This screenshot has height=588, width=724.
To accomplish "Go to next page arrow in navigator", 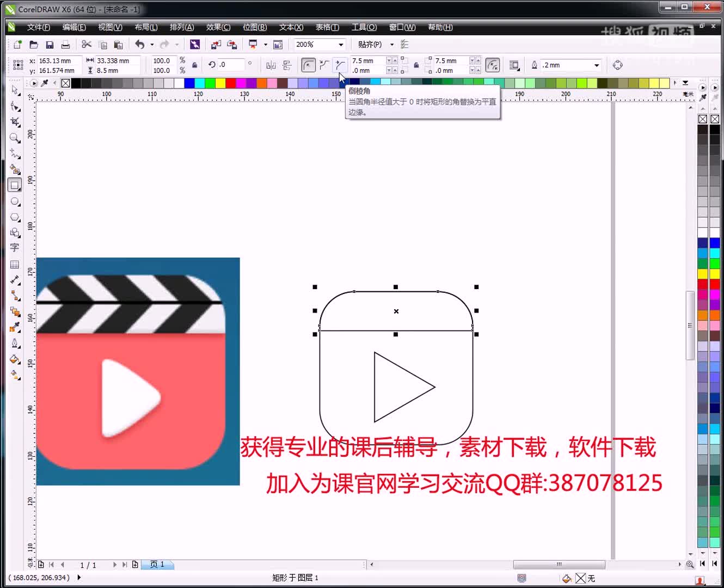I will coord(114,565).
